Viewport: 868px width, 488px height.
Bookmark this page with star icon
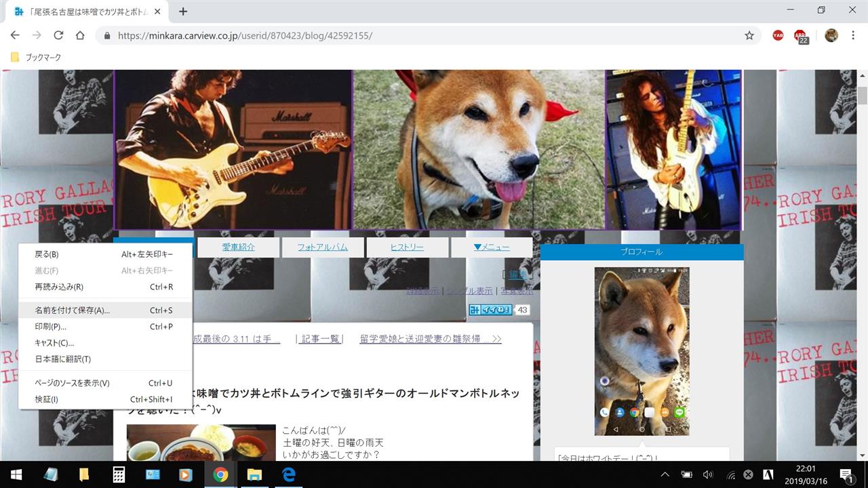point(749,35)
